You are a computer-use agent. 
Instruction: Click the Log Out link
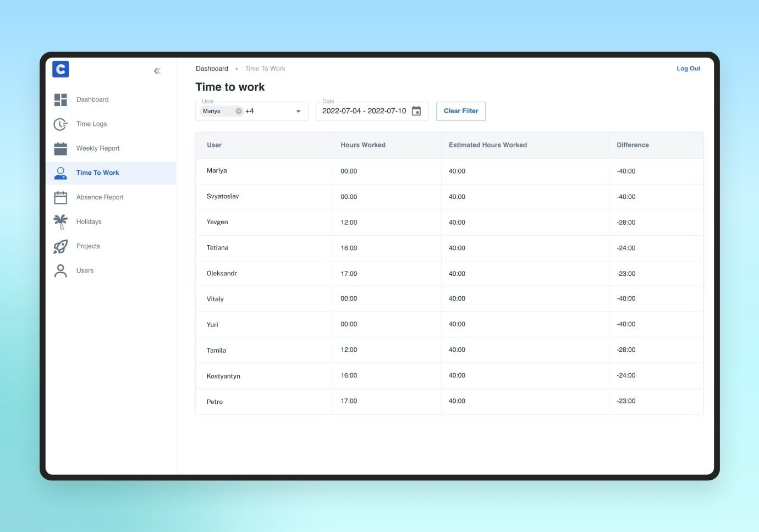(688, 69)
